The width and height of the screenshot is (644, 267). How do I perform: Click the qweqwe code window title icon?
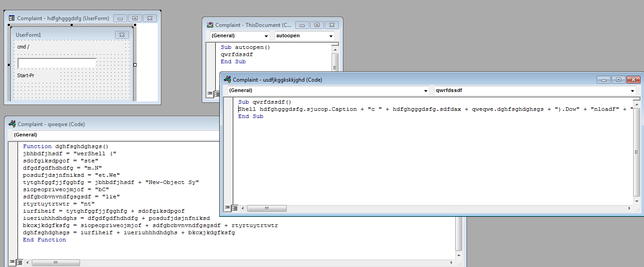[x=12, y=124]
